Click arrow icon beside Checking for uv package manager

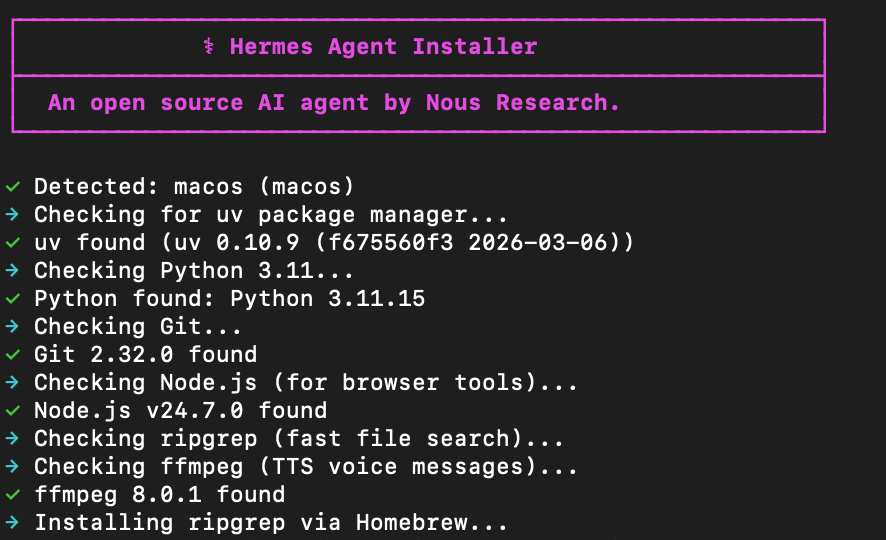[x=12, y=215]
